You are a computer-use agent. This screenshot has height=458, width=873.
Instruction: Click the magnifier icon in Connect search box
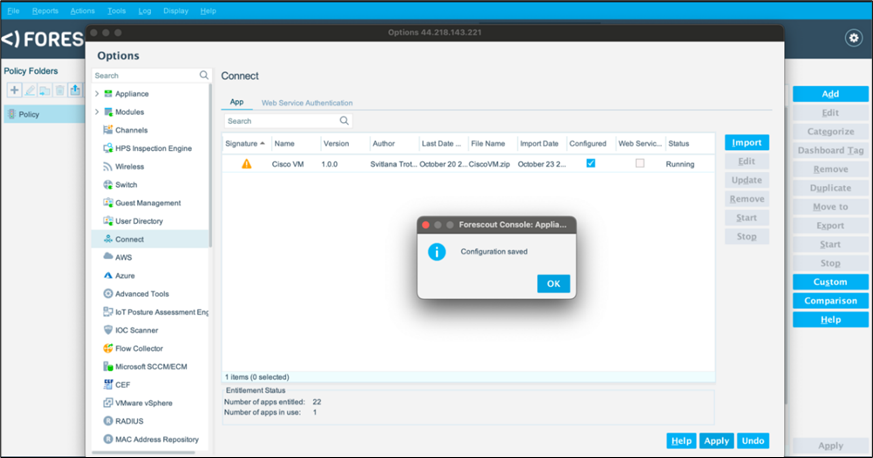pyautogui.click(x=344, y=121)
